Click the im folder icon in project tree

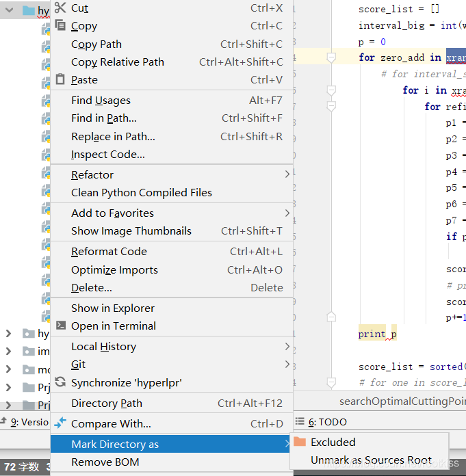(29, 352)
